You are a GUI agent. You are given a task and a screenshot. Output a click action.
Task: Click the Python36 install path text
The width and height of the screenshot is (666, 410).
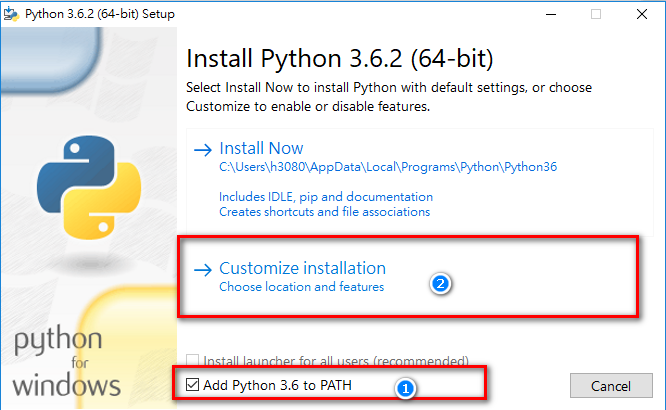pos(388,167)
